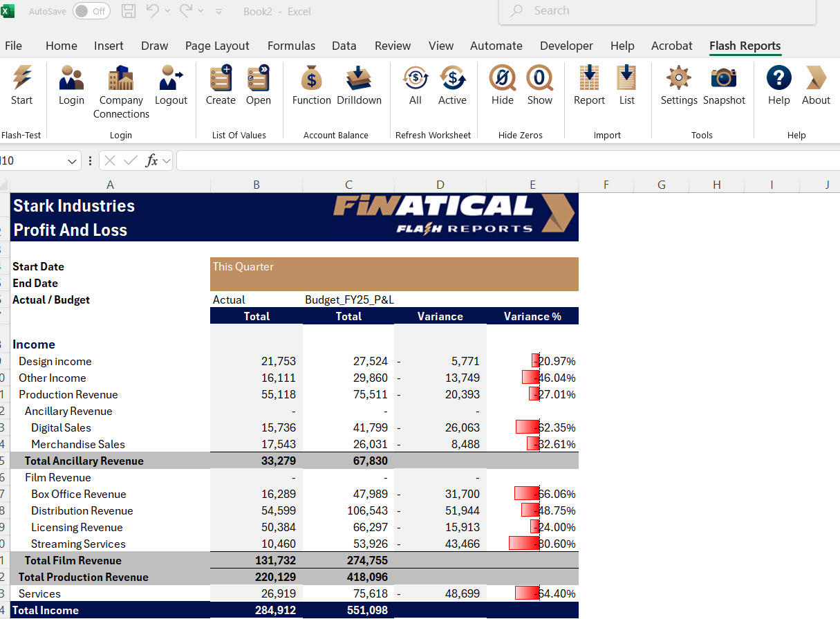Switch to the Formulas tab
840x619 pixels.
[291, 46]
